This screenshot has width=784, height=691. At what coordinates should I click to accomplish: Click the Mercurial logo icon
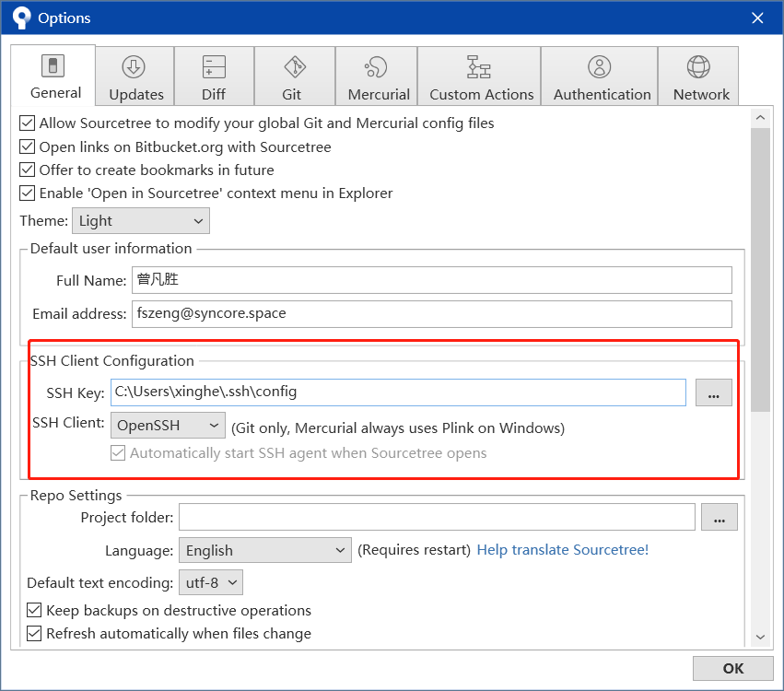[376, 66]
